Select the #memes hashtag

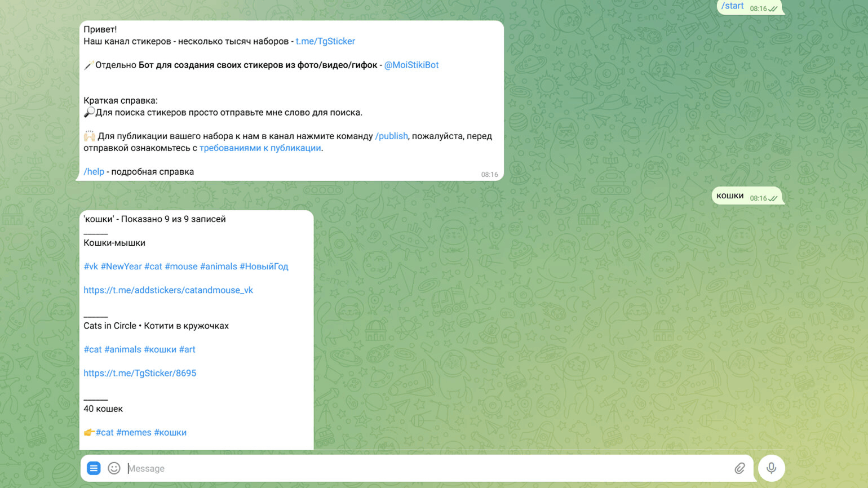134,432
